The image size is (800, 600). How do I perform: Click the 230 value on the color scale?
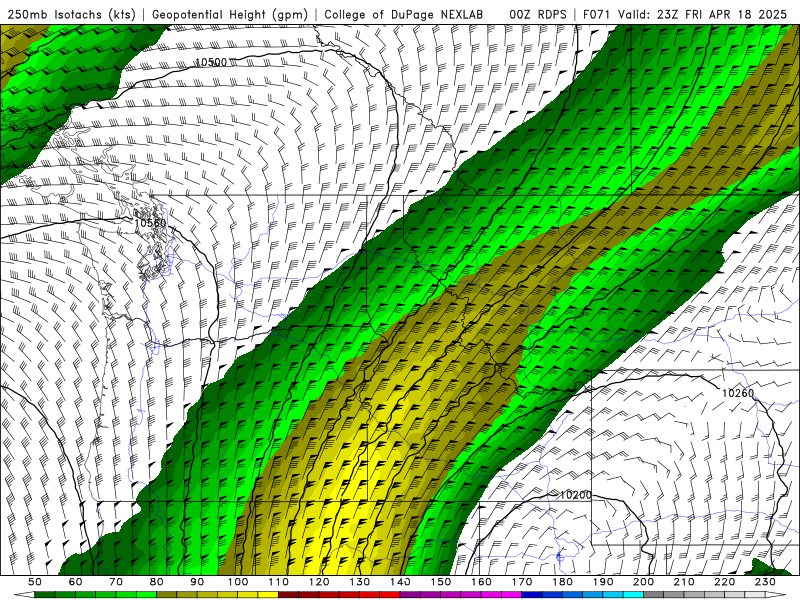pyautogui.click(x=766, y=582)
